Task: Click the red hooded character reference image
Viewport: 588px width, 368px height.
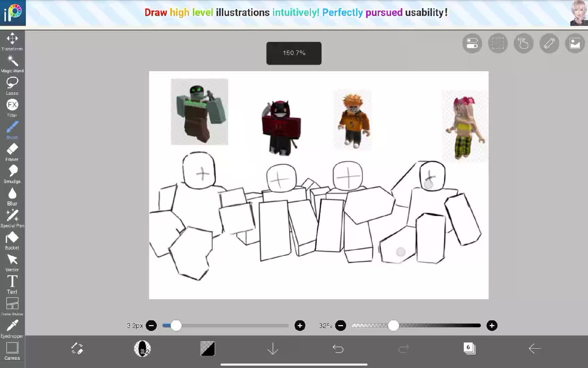Action: [x=281, y=127]
